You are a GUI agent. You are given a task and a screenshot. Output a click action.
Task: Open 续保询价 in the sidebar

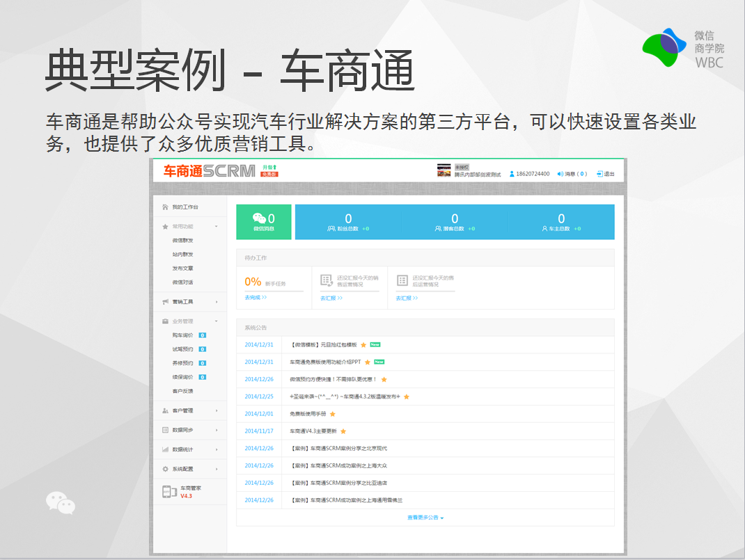click(182, 377)
